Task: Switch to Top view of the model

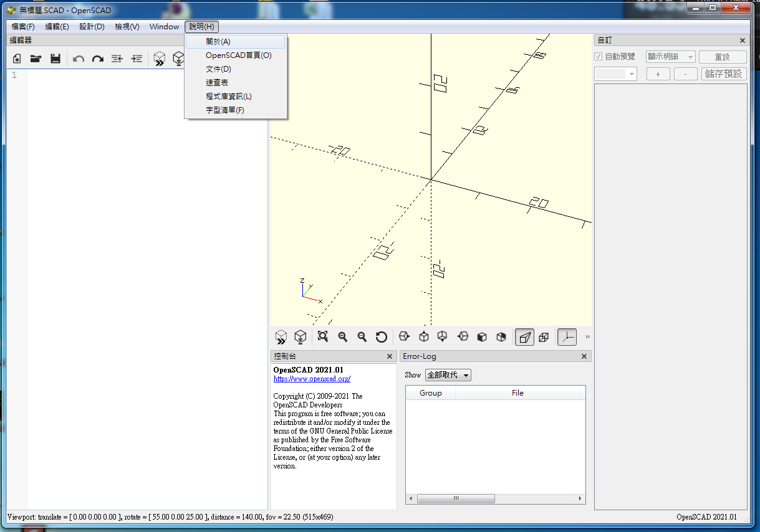Action: pos(424,337)
